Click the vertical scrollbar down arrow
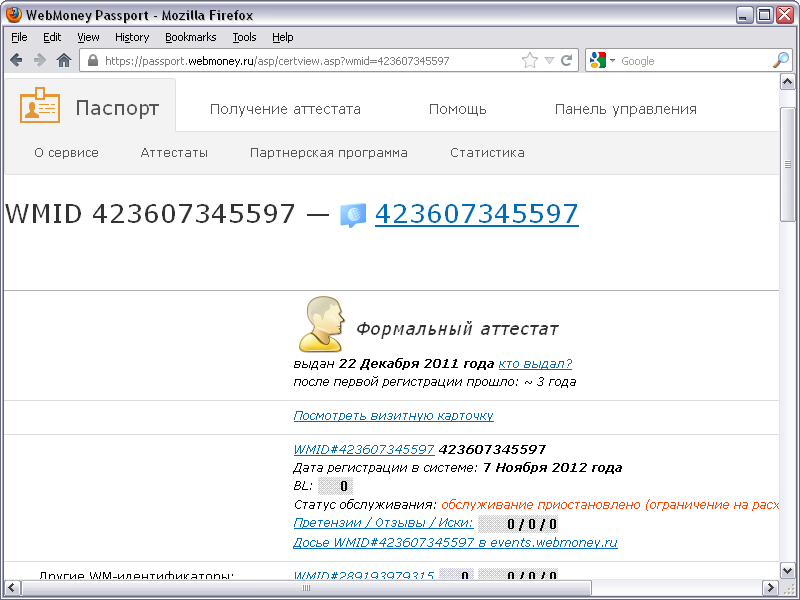 pos(787,570)
